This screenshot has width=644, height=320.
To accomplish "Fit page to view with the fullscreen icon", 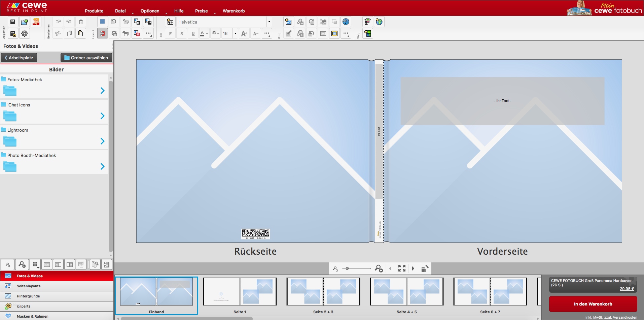I will click(402, 268).
